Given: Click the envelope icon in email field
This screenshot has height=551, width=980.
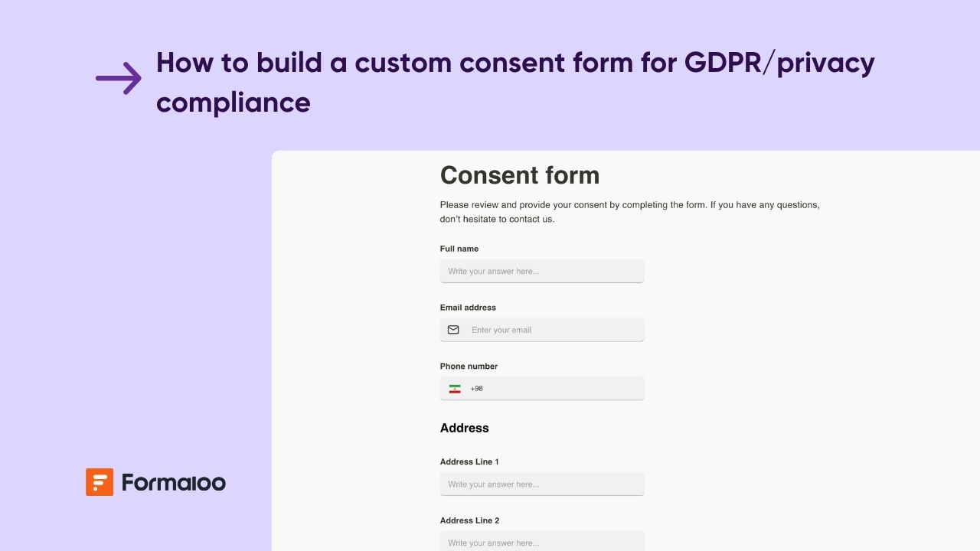Looking at the screenshot, I should 453,330.
